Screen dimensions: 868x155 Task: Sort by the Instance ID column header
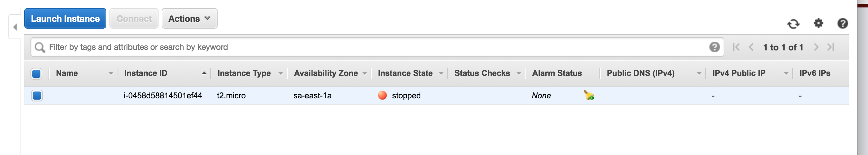tap(145, 73)
